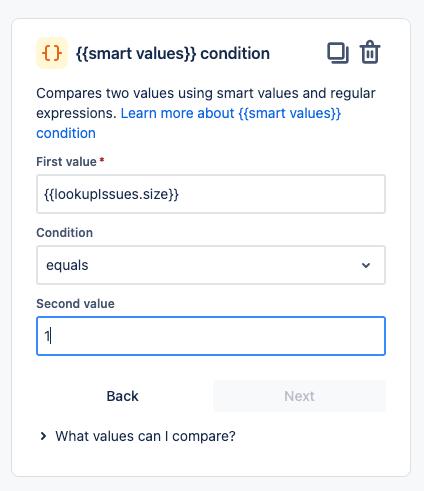The width and height of the screenshot is (424, 491).
Task: Click the red required asterisk after First value
Action: pyautogui.click(x=102, y=160)
